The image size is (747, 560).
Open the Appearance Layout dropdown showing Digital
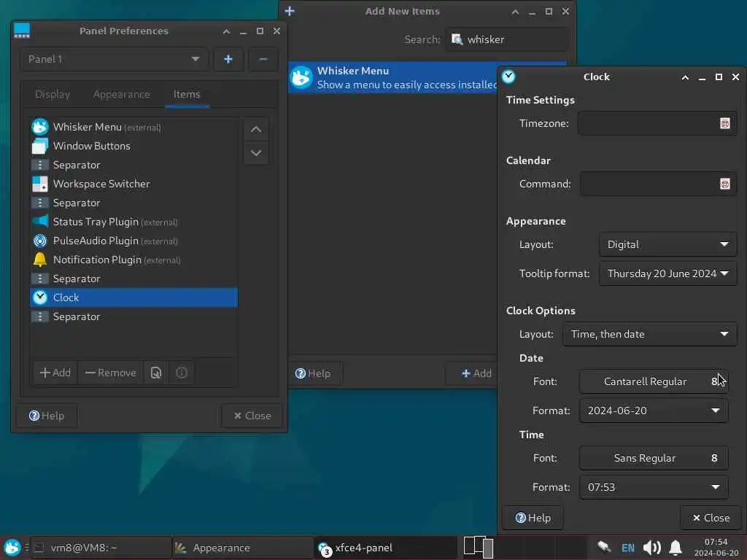pyautogui.click(x=668, y=244)
